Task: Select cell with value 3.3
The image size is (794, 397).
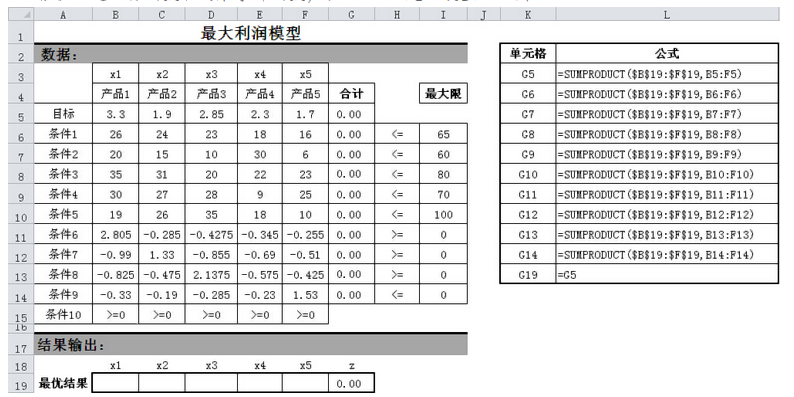Action: click(115, 114)
